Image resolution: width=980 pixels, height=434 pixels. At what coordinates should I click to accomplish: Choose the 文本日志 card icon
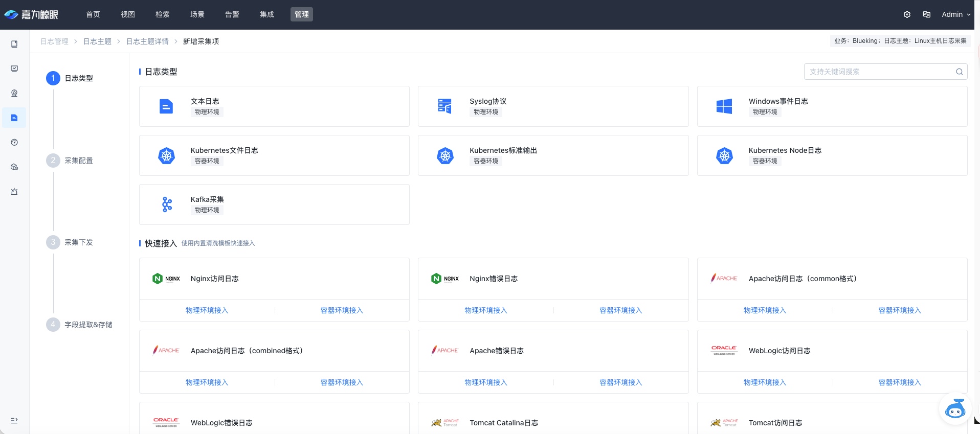tap(166, 106)
